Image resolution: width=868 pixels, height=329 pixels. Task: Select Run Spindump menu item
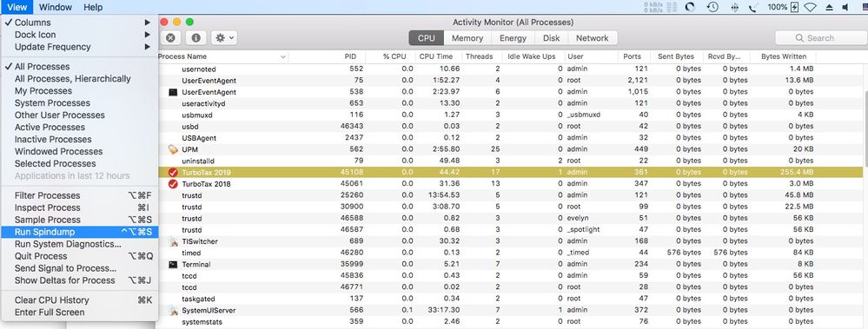pos(79,233)
